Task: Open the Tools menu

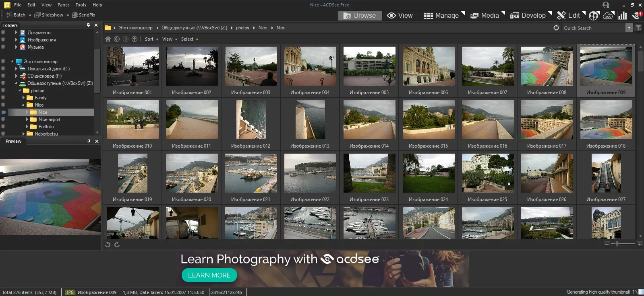Action: pos(81,5)
